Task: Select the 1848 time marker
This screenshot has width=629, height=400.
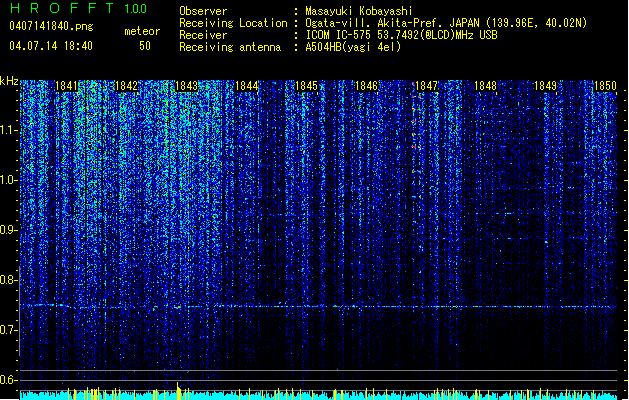Action: point(485,86)
